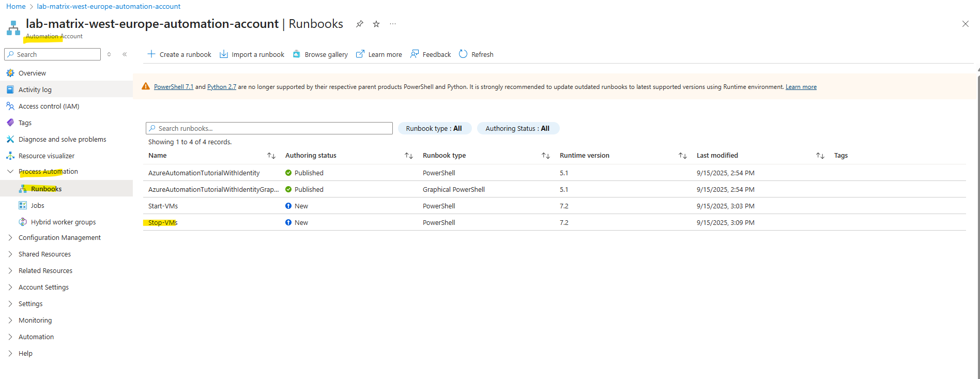980x379 pixels.
Task: Open the Start-VMs runbook row
Action: click(163, 206)
